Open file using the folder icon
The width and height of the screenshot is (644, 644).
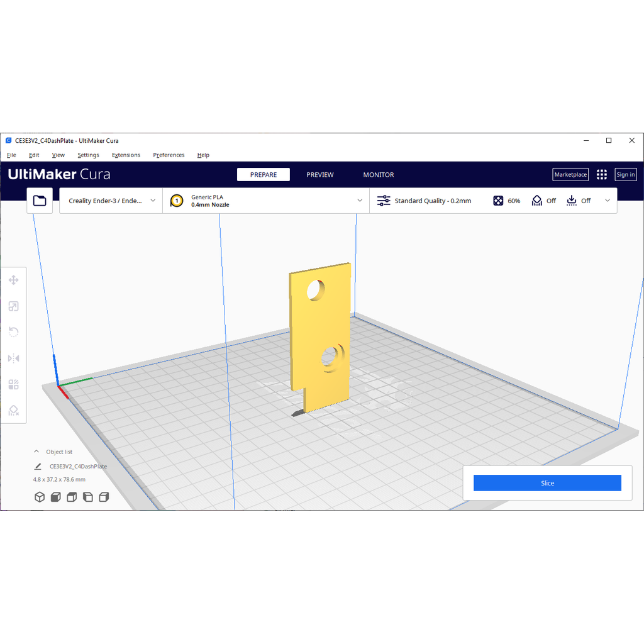tap(40, 201)
